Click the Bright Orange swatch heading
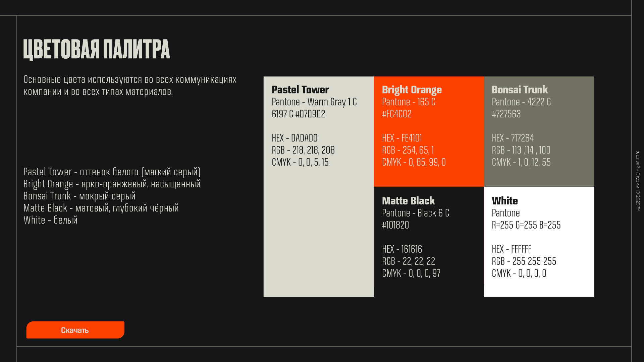The width and height of the screenshot is (644, 362). coord(412,90)
